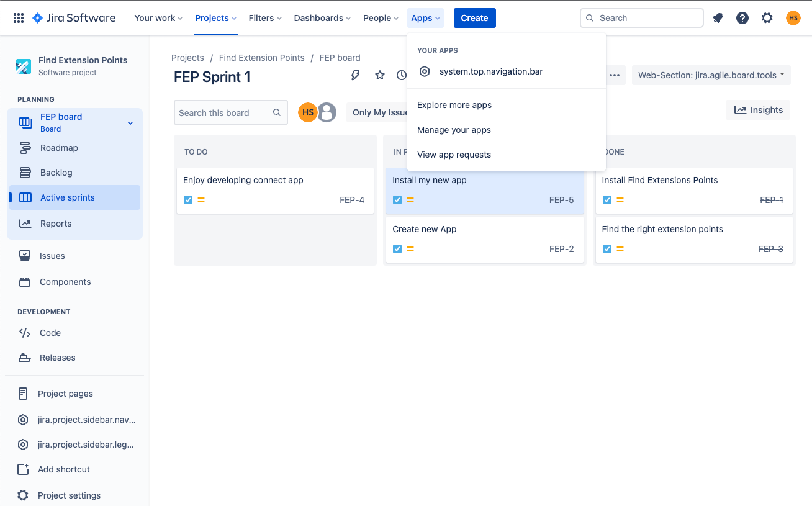
Task: Select system.top.navigation.bar app entry
Action: (507, 71)
